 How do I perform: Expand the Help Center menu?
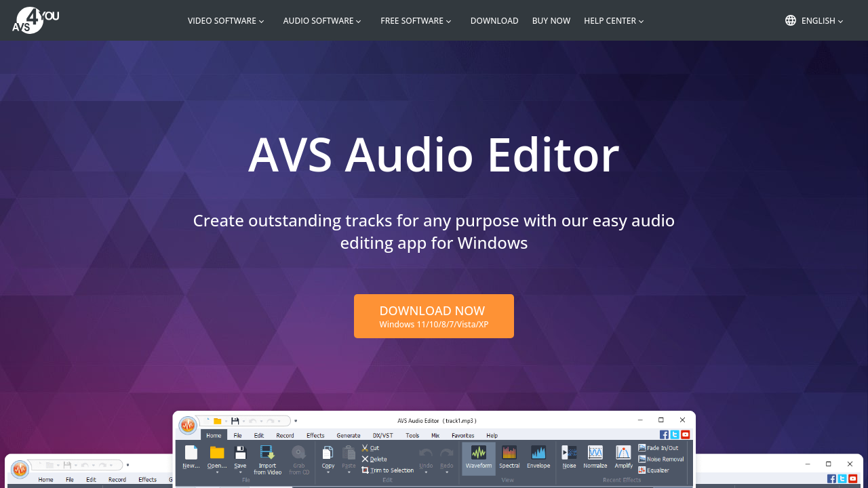coord(614,21)
